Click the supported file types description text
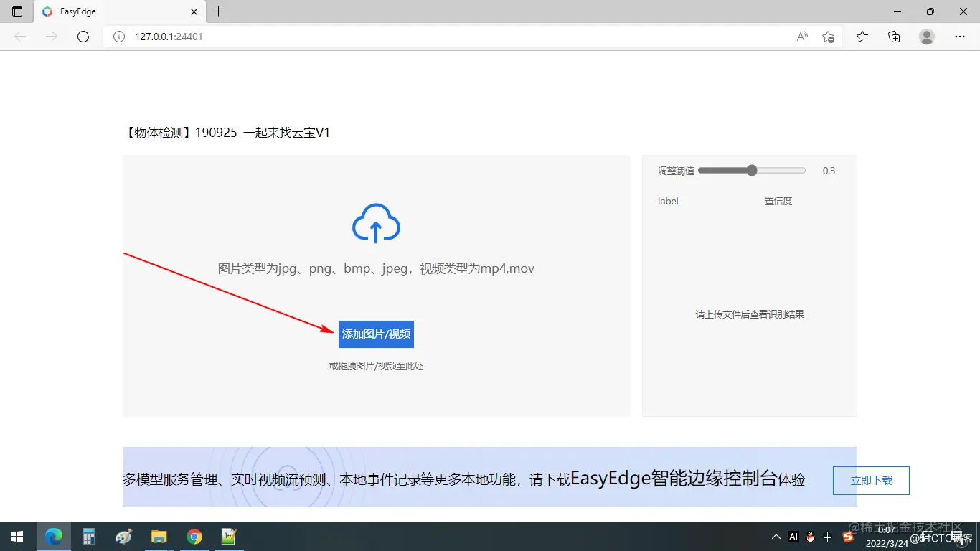Image resolution: width=980 pixels, height=551 pixels. (376, 268)
